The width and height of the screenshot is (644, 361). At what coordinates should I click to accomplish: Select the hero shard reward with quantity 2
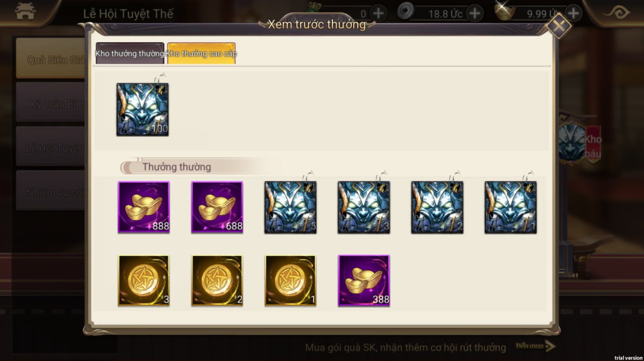(x=437, y=207)
